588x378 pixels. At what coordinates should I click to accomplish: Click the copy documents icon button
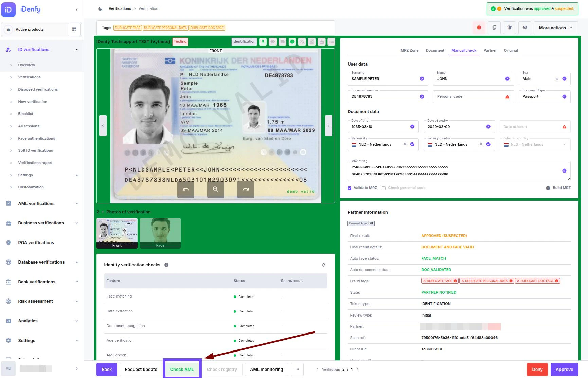[494, 28]
